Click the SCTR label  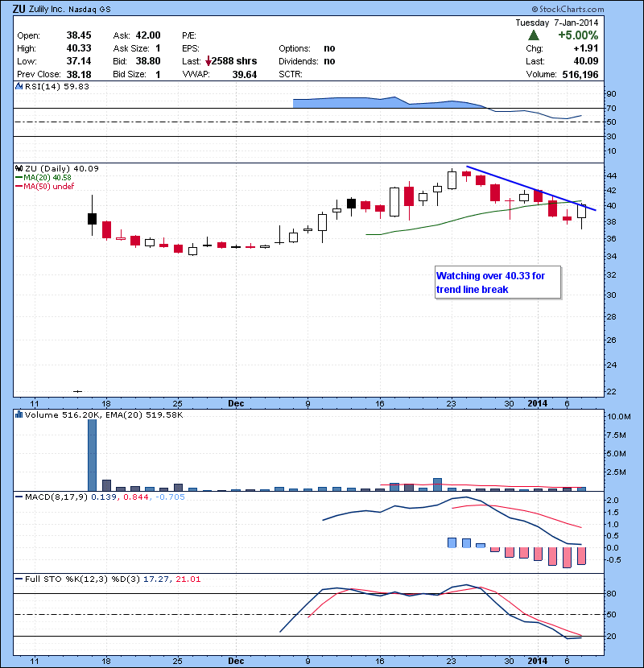pos(291,74)
